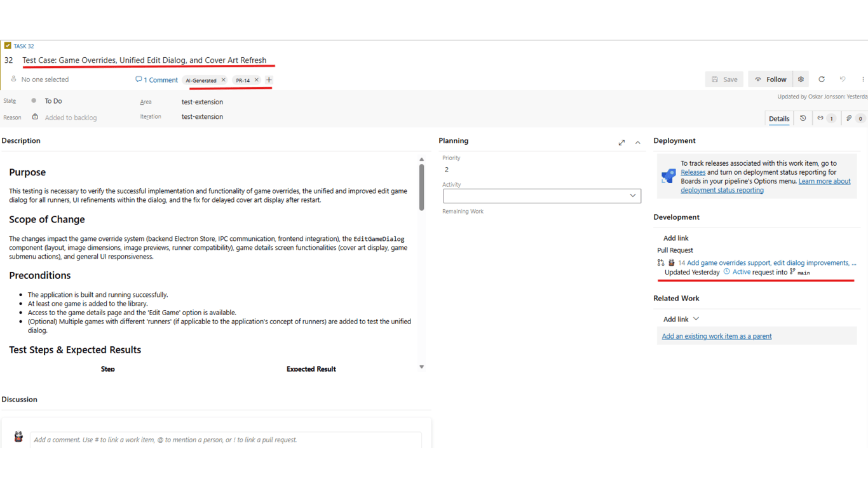Screen dimensions: 868x488
Task: Open notification settings gear beside Follow
Action: (x=801, y=79)
